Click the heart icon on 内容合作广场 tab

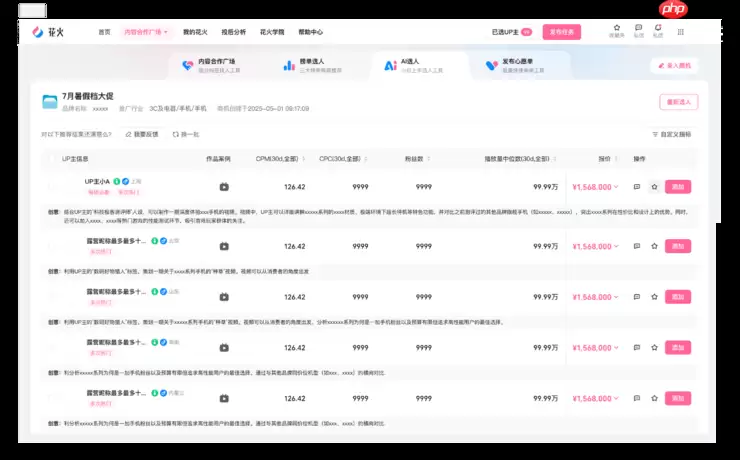coord(188,66)
